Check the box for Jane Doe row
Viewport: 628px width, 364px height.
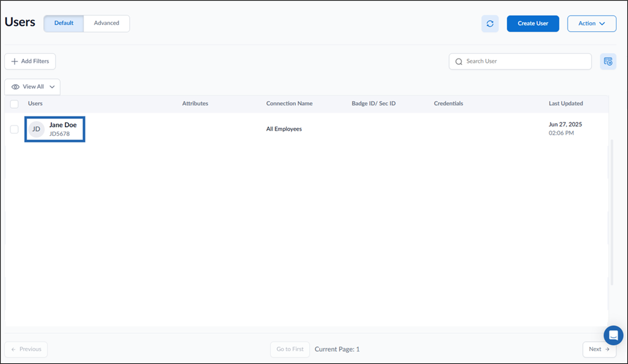click(14, 129)
